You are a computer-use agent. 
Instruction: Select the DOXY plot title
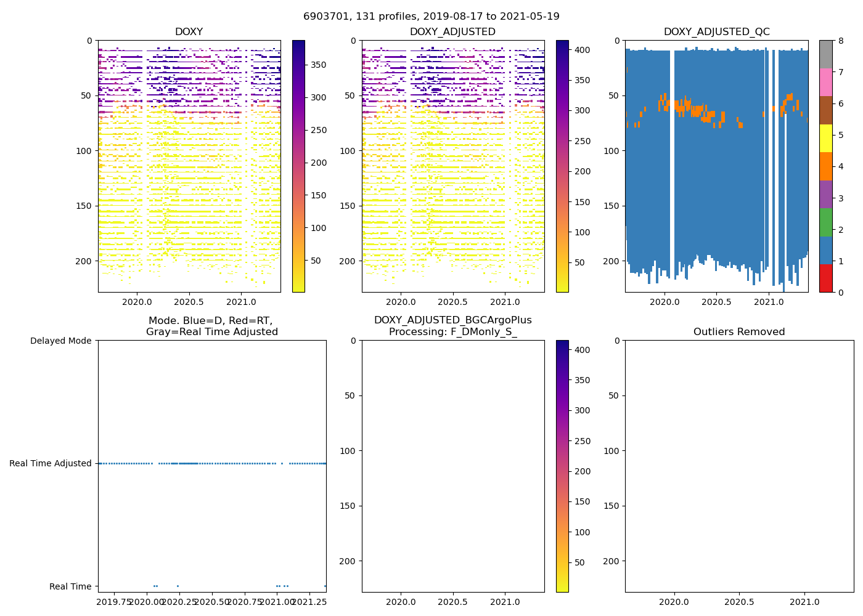point(189,32)
